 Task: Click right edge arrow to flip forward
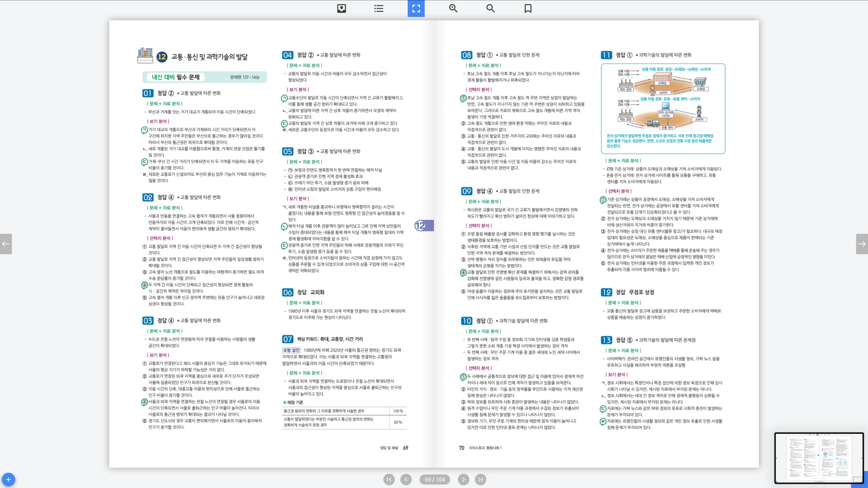[x=862, y=244]
